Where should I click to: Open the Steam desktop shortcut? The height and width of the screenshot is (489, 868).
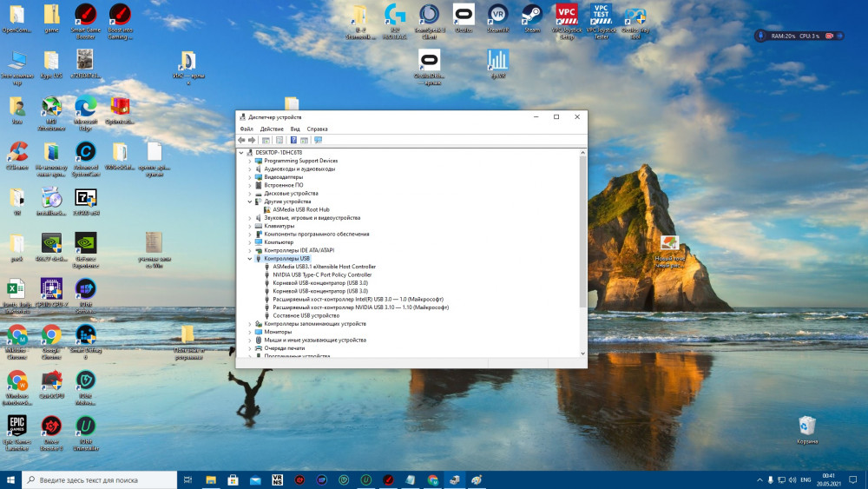pos(531,15)
